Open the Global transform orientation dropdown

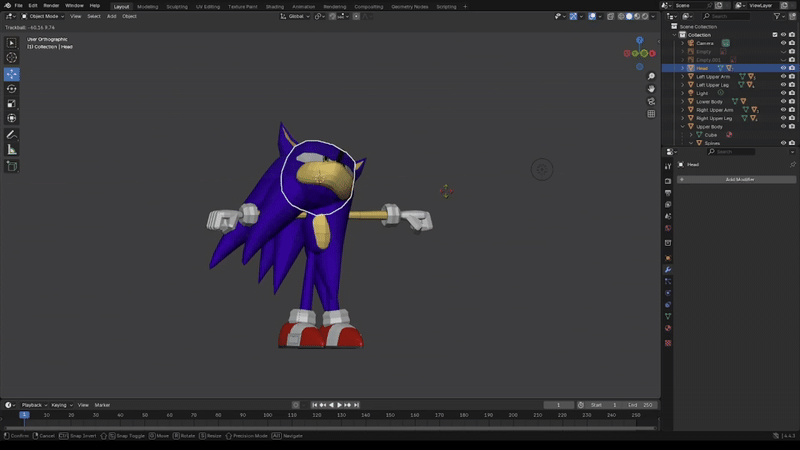tap(296, 16)
